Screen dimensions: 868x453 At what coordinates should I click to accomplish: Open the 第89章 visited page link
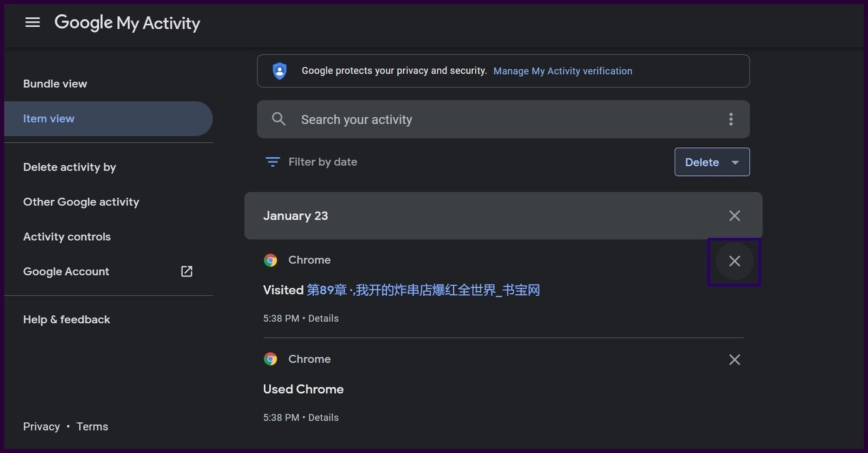423,290
